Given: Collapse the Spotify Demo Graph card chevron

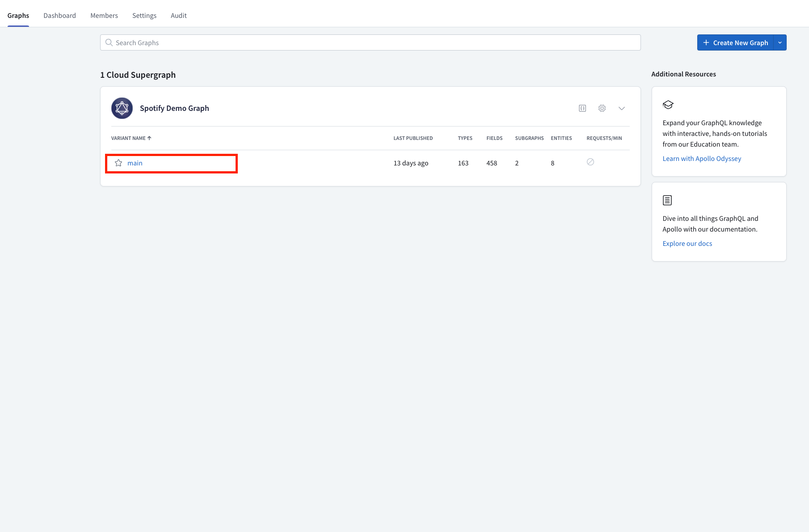Looking at the screenshot, I should 622,108.
